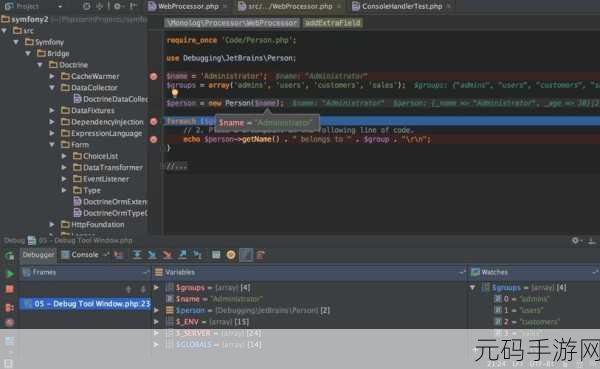Collapse $groups in the Watches panel

tap(473, 287)
